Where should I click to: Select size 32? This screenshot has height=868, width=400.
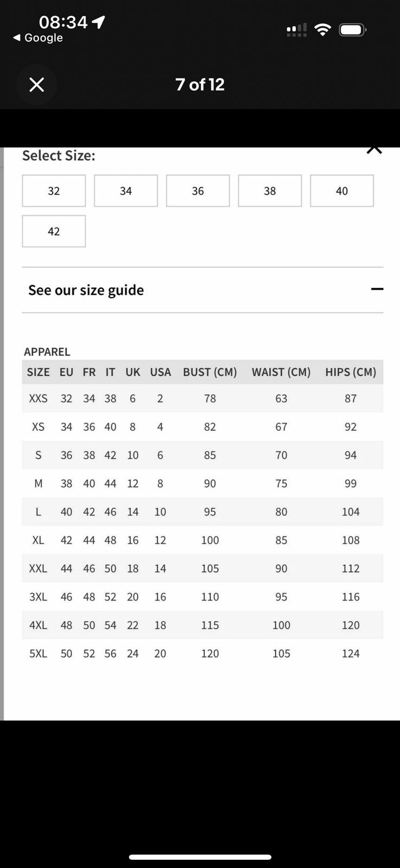(54, 191)
